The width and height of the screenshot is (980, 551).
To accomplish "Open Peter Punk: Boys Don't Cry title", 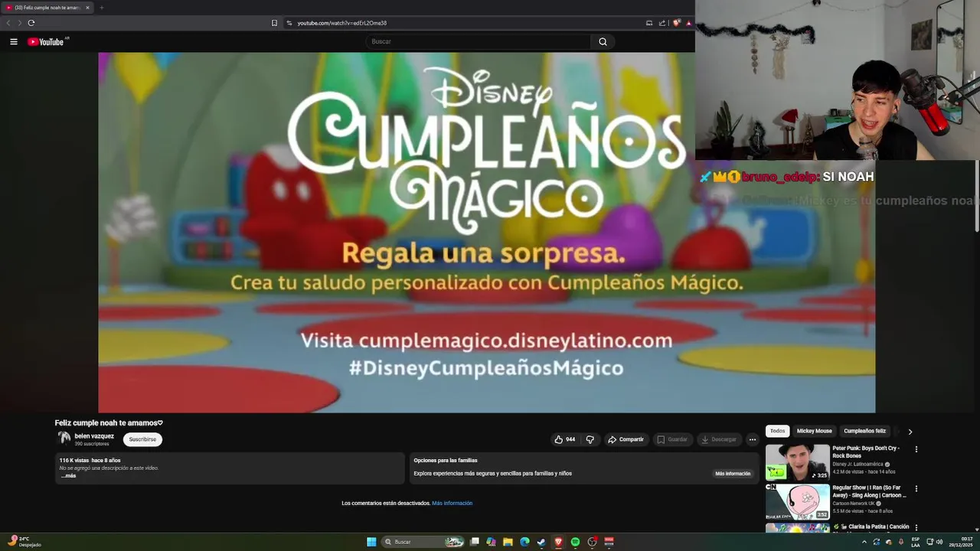I will [866, 452].
